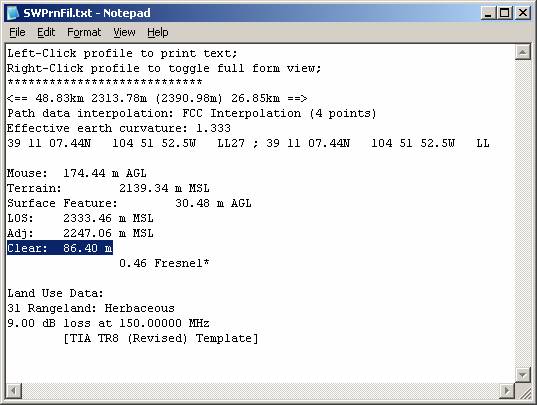This screenshot has height=405, width=537.
Task: Click the vertical scrollbar up arrow
Action: 523,52
